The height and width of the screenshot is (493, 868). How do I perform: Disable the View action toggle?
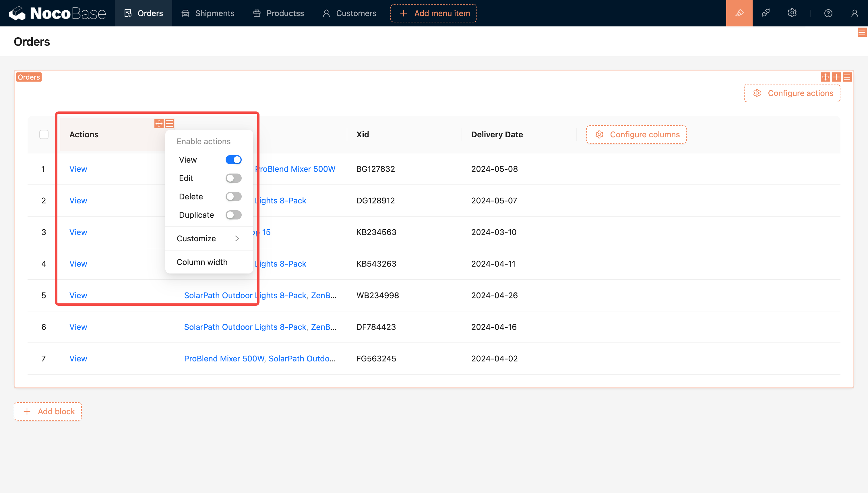(233, 160)
